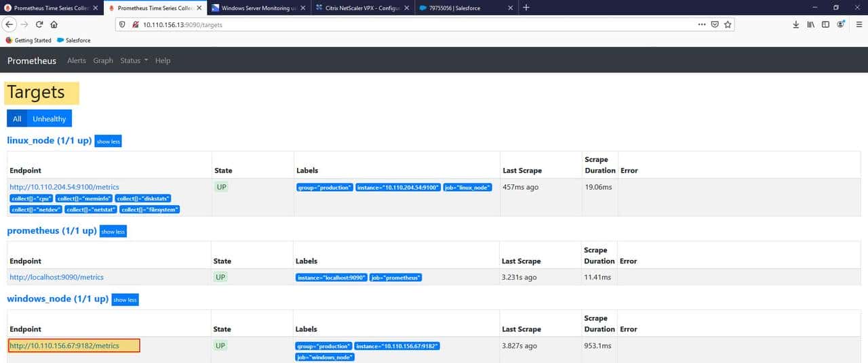The image size is (868, 363).
Task: Go to the browser home page
Action: (x=54, y=24)
